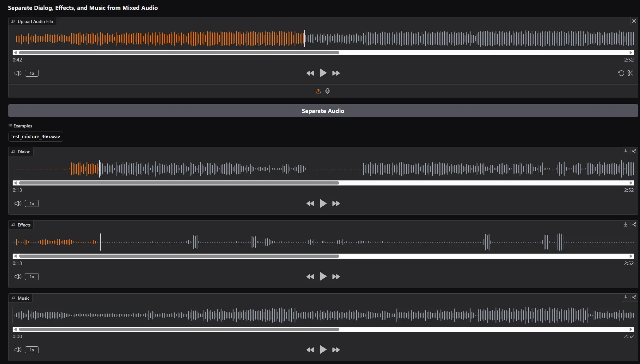This screenshot has width=640, height=364.
Task: Fast-forward the Effects track
Action: tap(336, 277)
